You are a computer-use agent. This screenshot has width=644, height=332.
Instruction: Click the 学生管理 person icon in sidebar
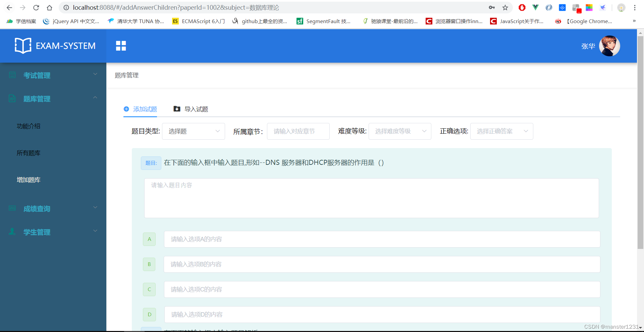click(x=12, y=231)
